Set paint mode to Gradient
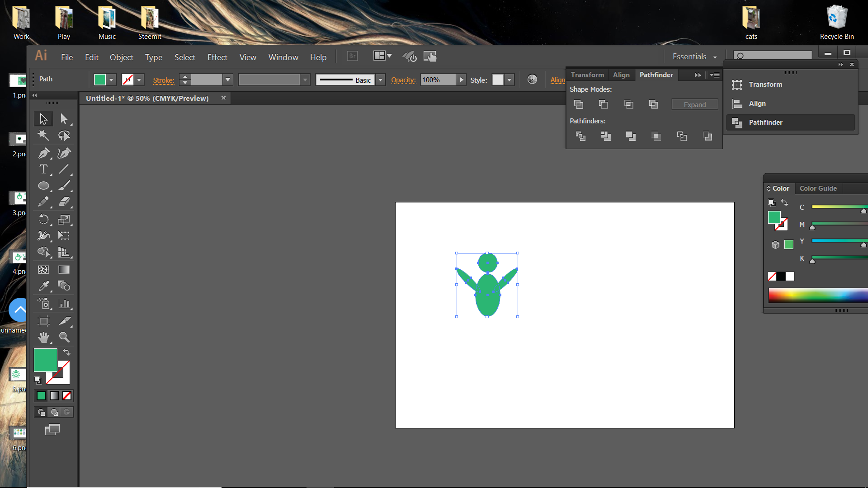Viewport: 868px width, 488px height. 54,396
